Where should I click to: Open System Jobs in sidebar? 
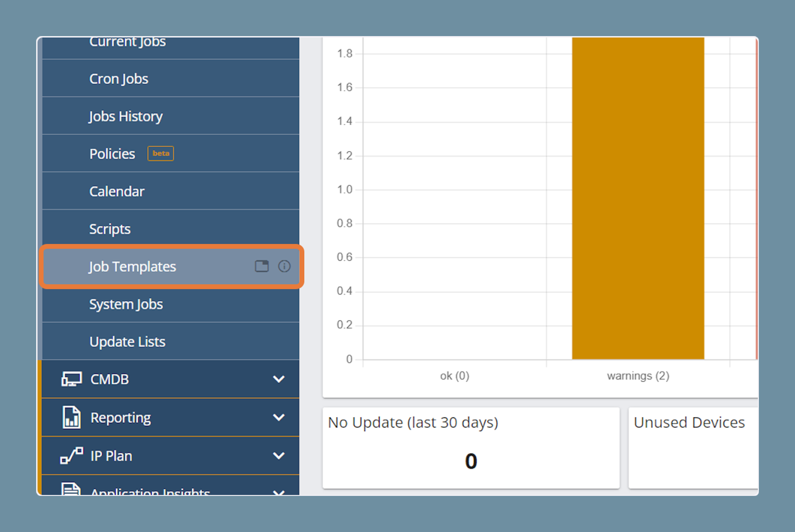pyautogui.click(x=171, y=304)
